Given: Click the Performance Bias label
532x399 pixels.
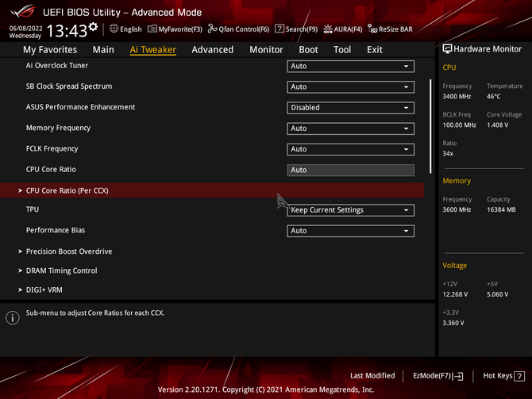Looking at the screenshot, I should click(56, 230).
